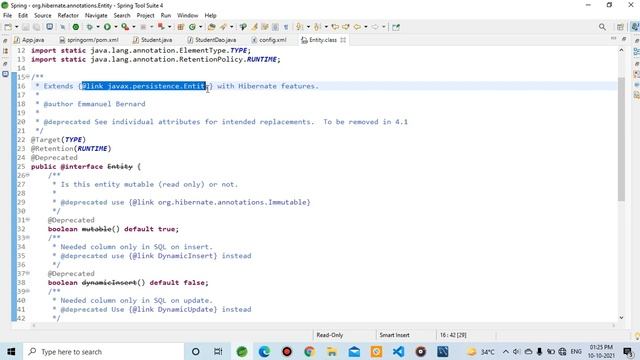
Task: Click the Type here to search box
Action: 103,351
